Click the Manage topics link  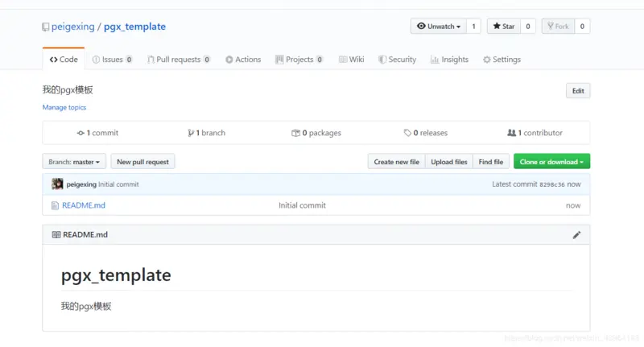click(x=64, y=107)
